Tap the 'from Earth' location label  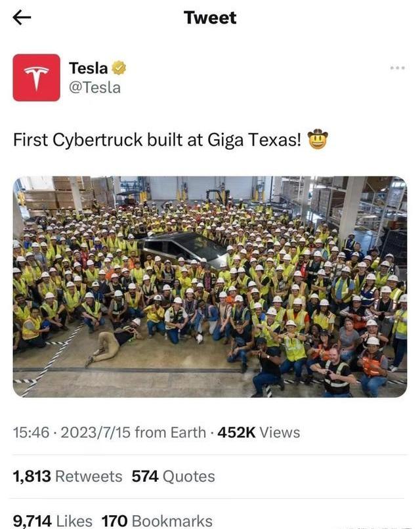[171, 432]
